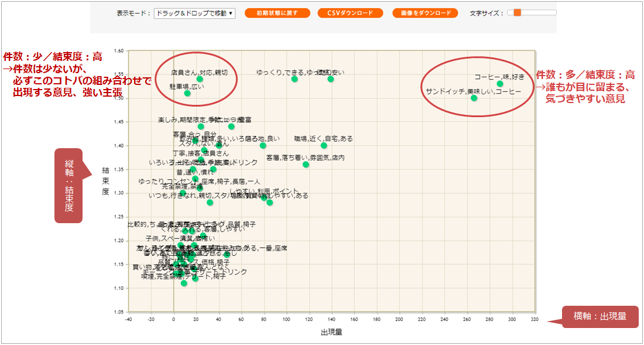Click the 画像をダウンロード button
This screenshot has width=644, height=345.
[x=425, y=13]
